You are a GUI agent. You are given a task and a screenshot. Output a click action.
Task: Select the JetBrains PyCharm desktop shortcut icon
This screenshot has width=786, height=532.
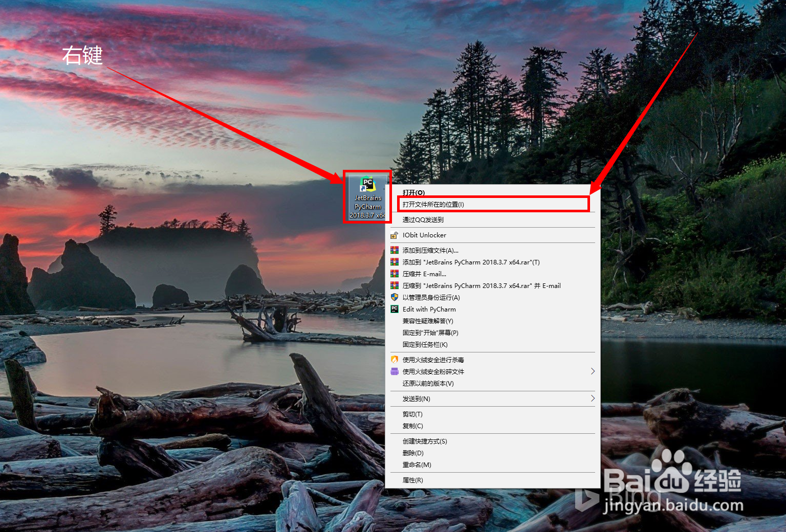[x=367, y=197]
